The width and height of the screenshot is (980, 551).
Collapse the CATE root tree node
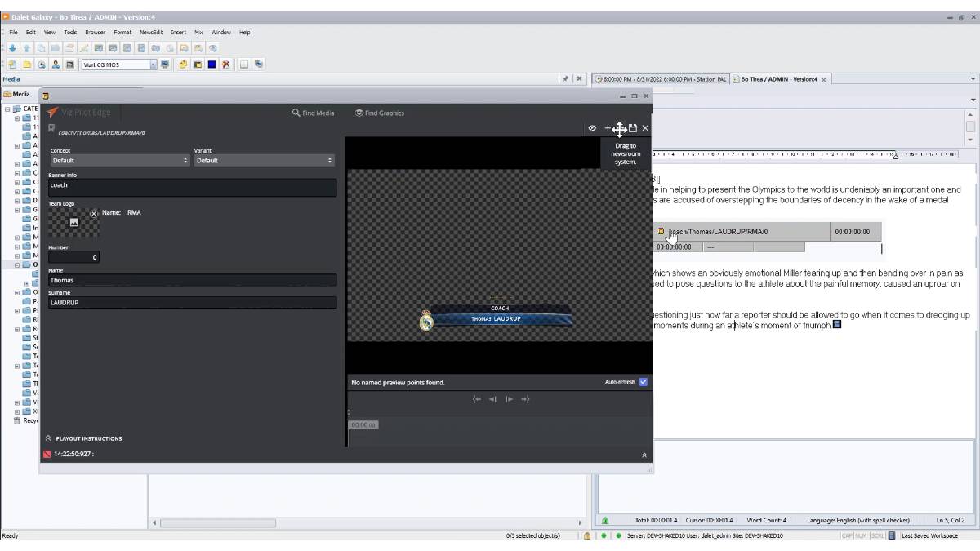pyautogui.click(x=7, y=109)
